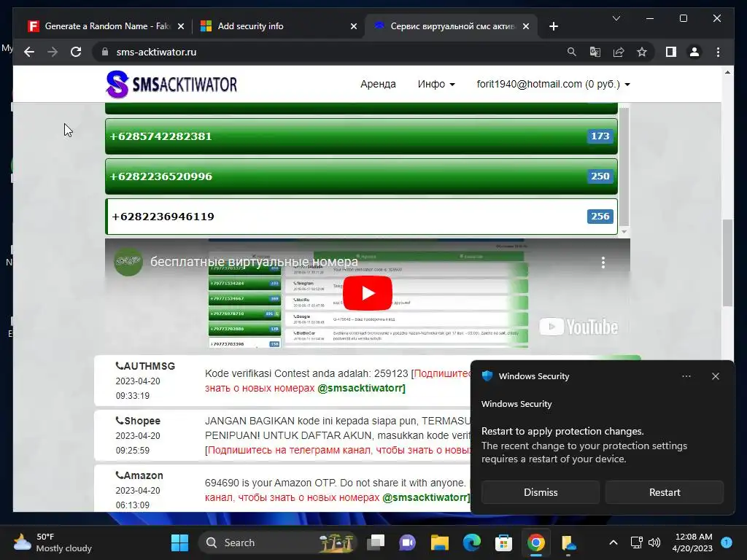
Task: Click the taskbar Search box
Action: [277, 542]
